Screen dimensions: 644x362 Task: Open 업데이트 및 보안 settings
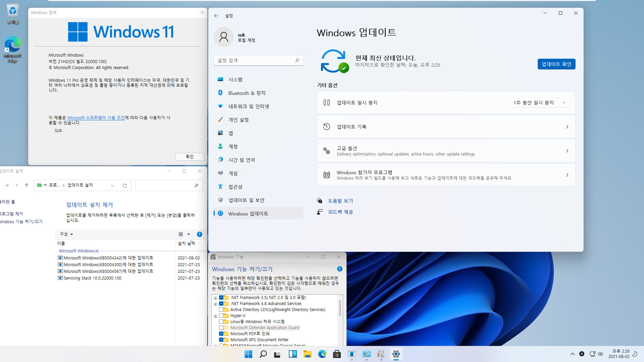(x=259, y=200)
